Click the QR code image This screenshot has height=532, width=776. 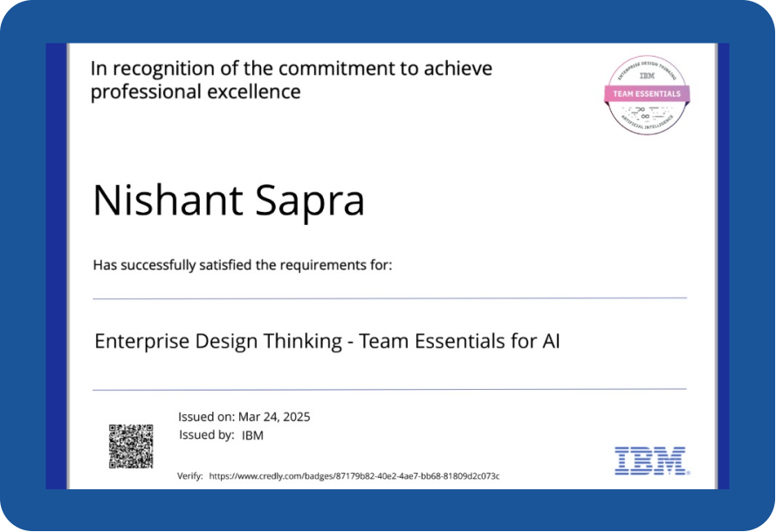click(x=131, y=447)
